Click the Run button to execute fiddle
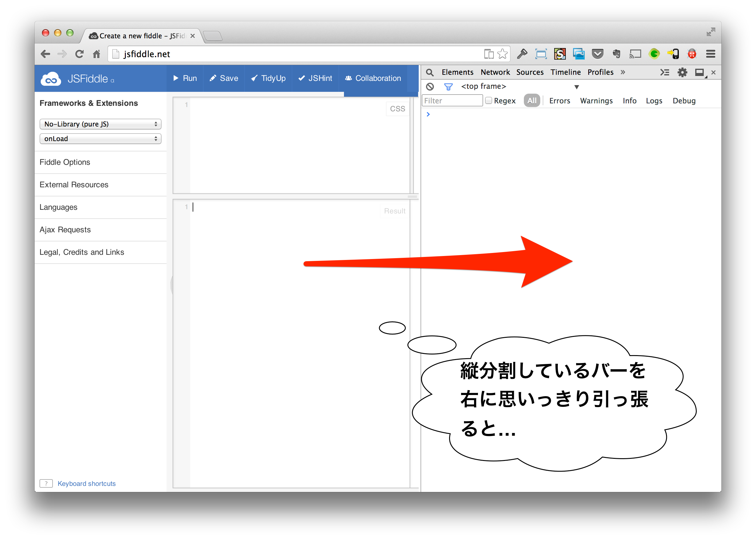Image resolution: width=756 pixels, height=540 pixels. (x=185, y=78)
